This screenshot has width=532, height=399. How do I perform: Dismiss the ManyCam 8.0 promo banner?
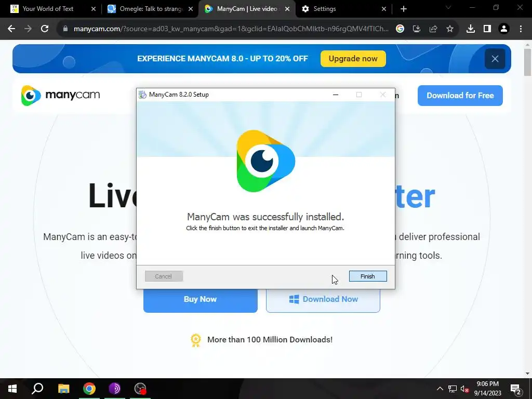(x=495, y=59)
